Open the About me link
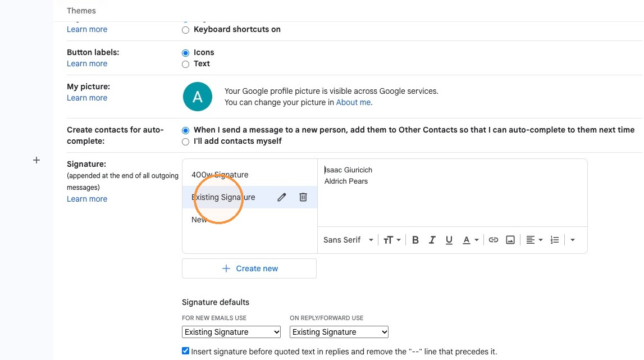 (353, 102)
